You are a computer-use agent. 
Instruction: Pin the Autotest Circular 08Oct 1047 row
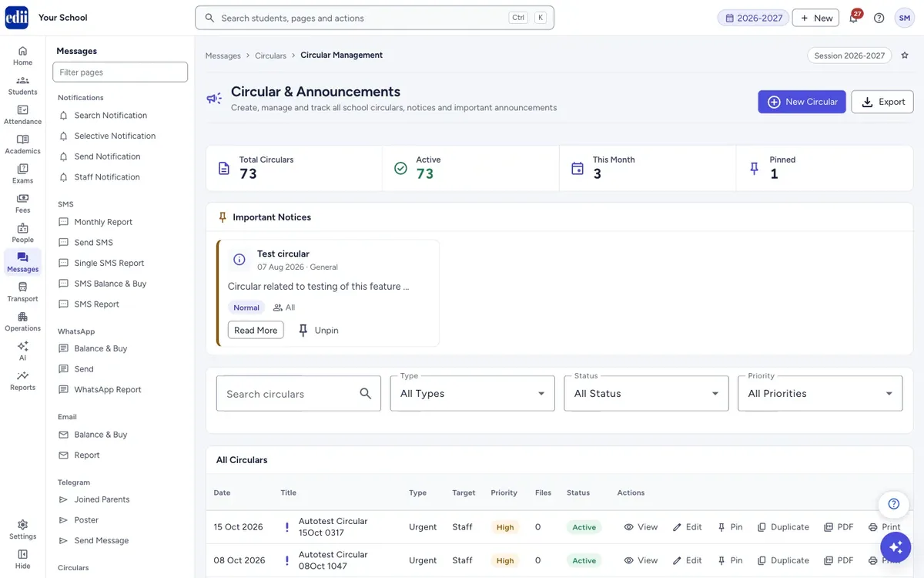[730, 560]
